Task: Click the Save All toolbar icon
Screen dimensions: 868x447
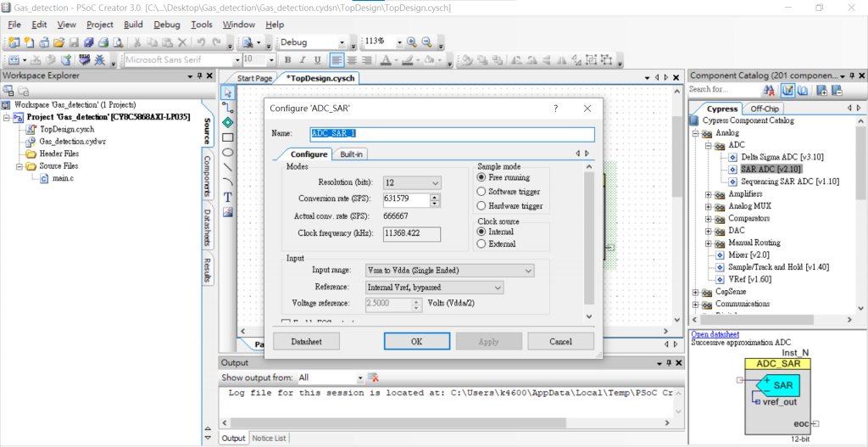Action: pyautogui.click(x=88, y=42)
